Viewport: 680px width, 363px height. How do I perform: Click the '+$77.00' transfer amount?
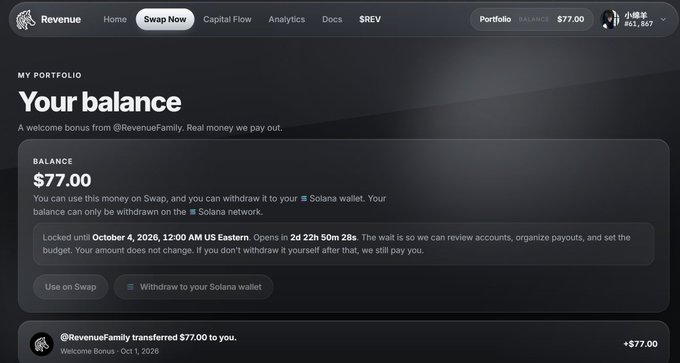pos(640,344)
